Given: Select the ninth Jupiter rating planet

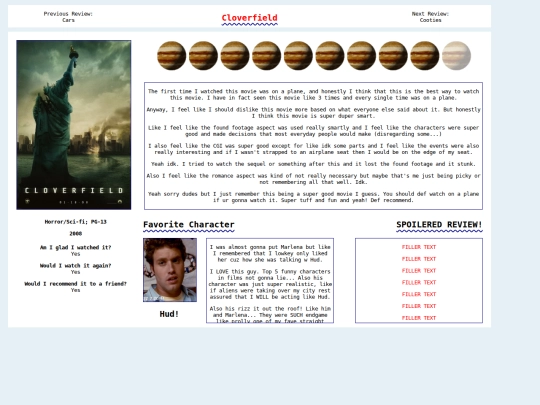Looking at the screenshot, I should [425, 56].
